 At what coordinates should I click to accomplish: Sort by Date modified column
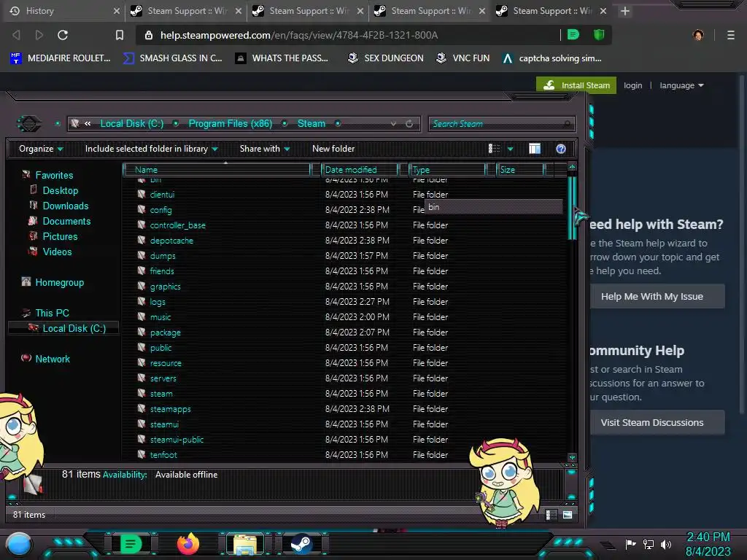pos(360,169)
